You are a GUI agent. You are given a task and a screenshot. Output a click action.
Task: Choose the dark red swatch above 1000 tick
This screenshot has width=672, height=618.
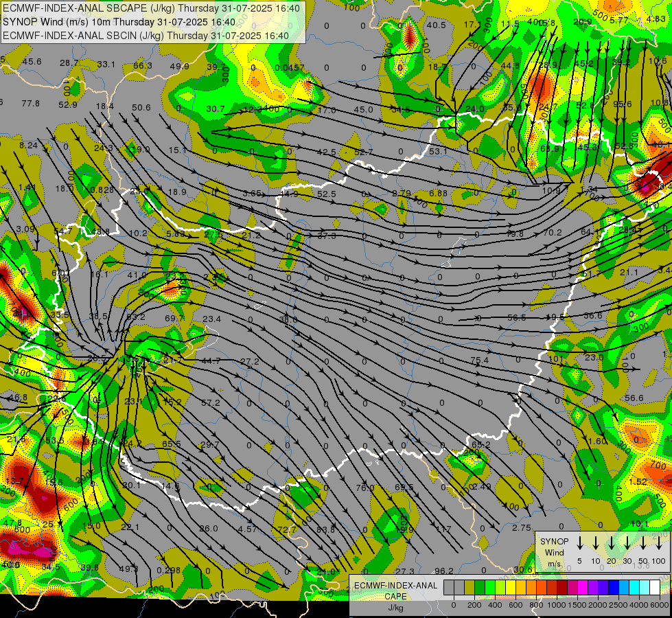(x=562, y=587)
